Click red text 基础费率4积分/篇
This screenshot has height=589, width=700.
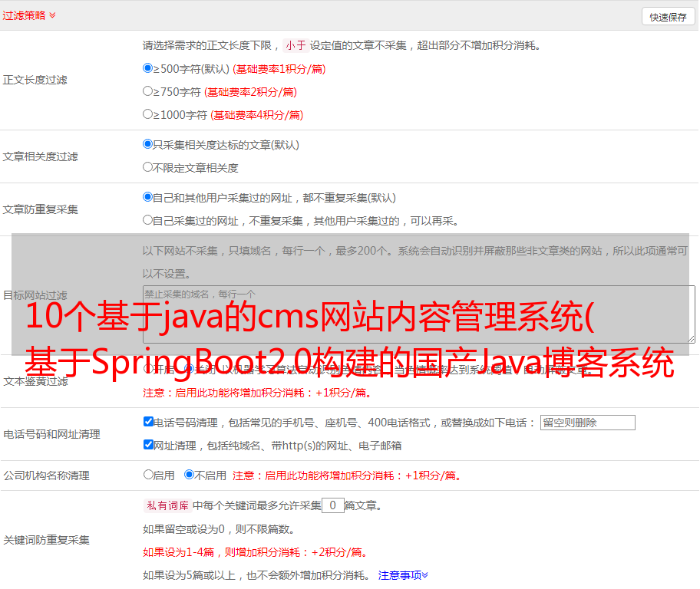pyautogui.click(x=256, y=115)
